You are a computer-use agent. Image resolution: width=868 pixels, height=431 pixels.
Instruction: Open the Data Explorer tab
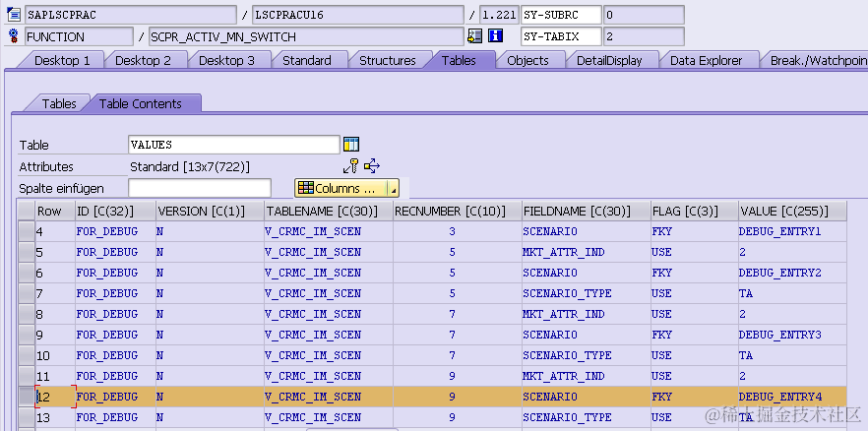(x=706, y=60)
